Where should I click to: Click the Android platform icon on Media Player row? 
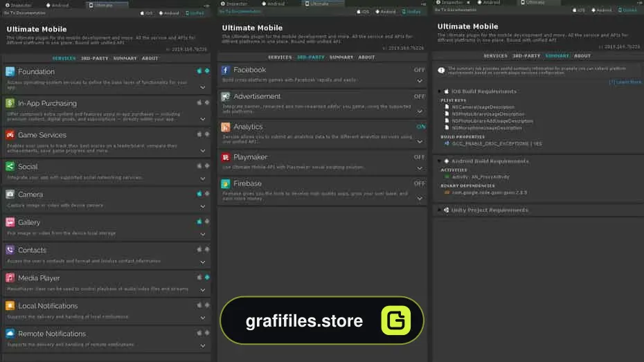[x=207, y=278]
